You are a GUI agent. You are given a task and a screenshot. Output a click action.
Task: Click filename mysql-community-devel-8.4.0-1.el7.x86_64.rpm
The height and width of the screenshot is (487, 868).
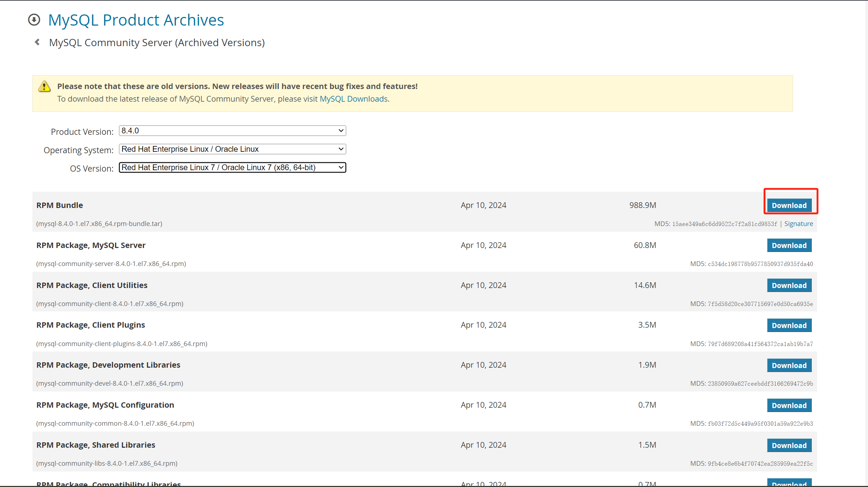coord(110,383)
